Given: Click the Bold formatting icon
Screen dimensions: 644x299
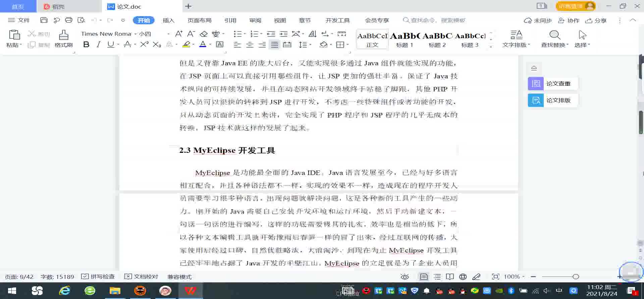Looking at the screenshot, I should (x=86, y=45).
